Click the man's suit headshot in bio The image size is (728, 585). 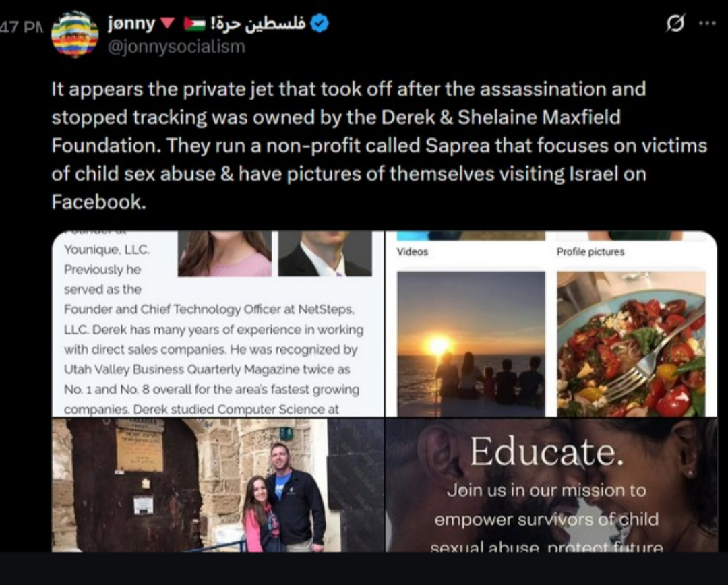[325, 253]
